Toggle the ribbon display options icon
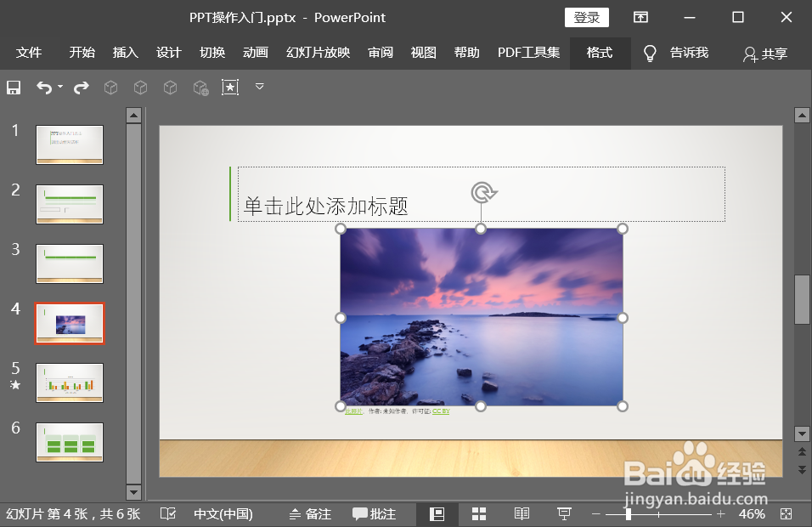The height and width of the screenshot is (527, 812). [x=640, y=17]
